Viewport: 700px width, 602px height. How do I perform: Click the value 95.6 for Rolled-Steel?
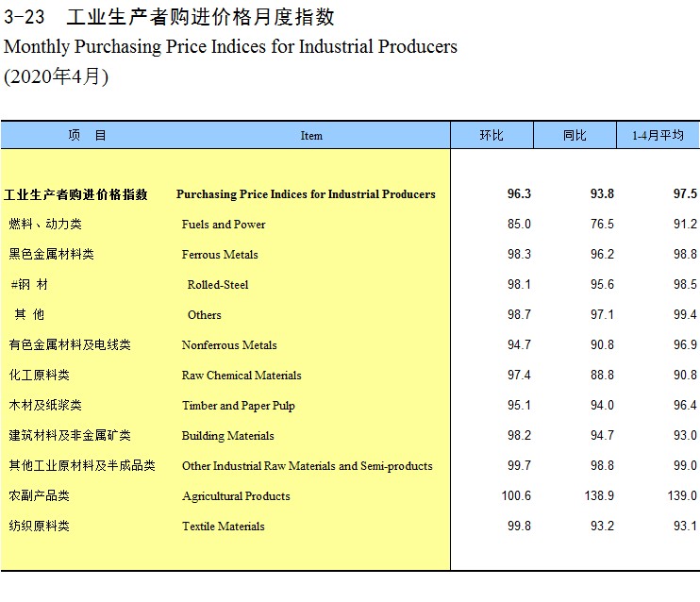pos(602,284)
